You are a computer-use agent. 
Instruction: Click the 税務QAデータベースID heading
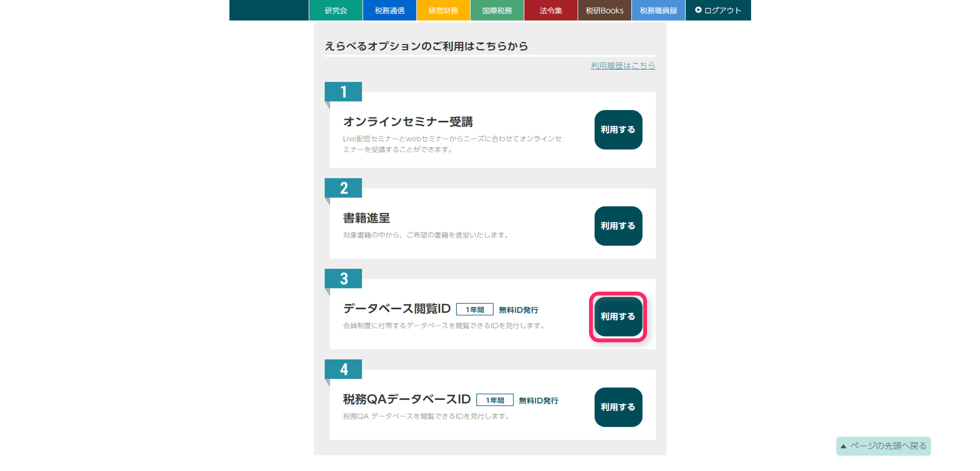(407, 399)
